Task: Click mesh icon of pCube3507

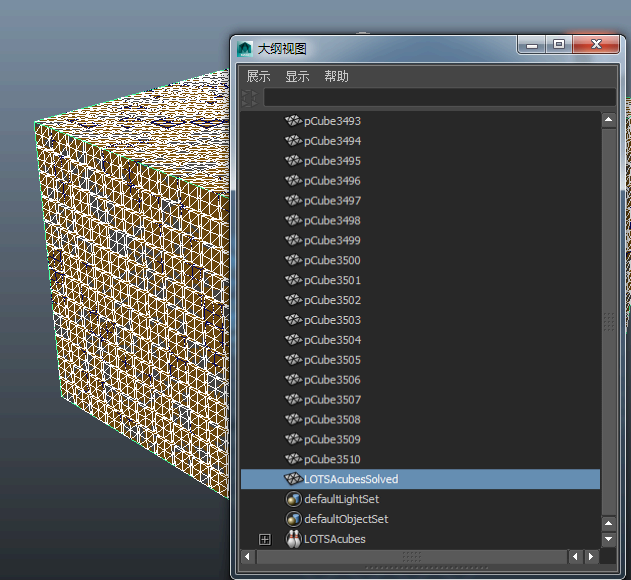Action: tap(293, 399)
